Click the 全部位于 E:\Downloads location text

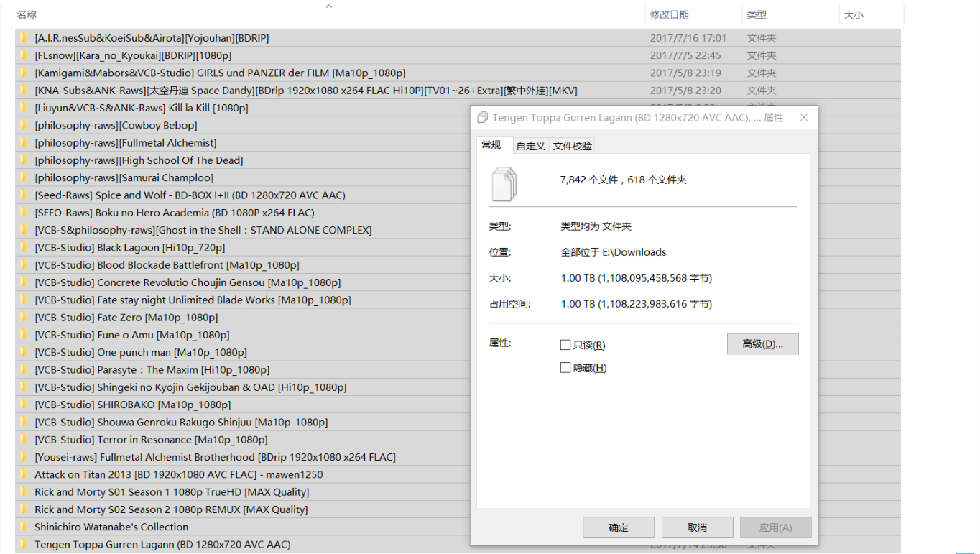pos(614,252)
